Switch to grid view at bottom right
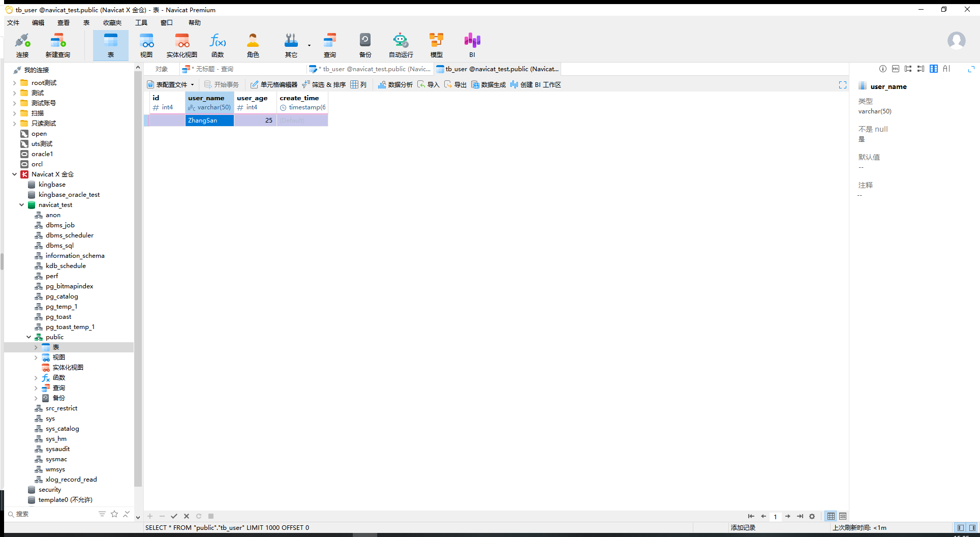This screenshot has height=537, width=980. point(831,516)
